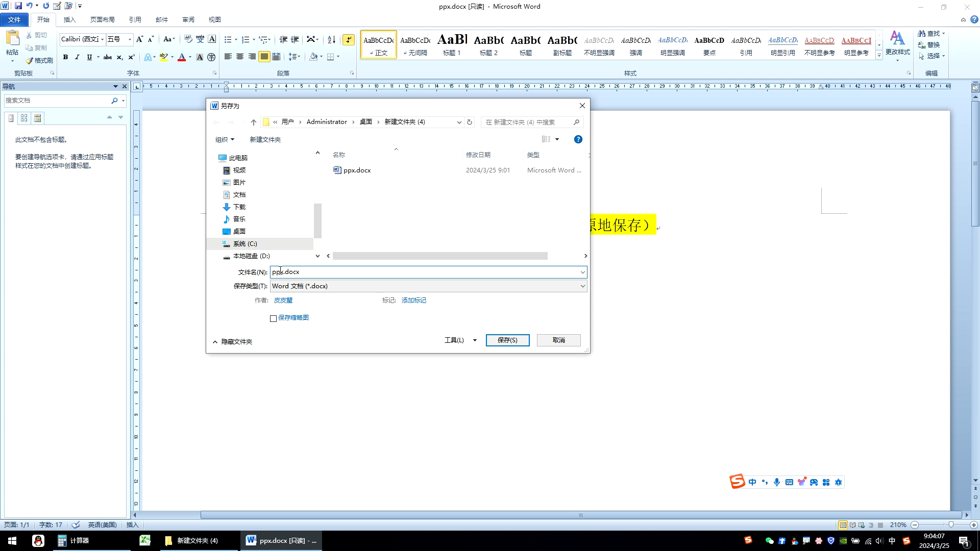Click the Bold formatting icon
Viewport: 980px width, 551px height.
[65, 57]
